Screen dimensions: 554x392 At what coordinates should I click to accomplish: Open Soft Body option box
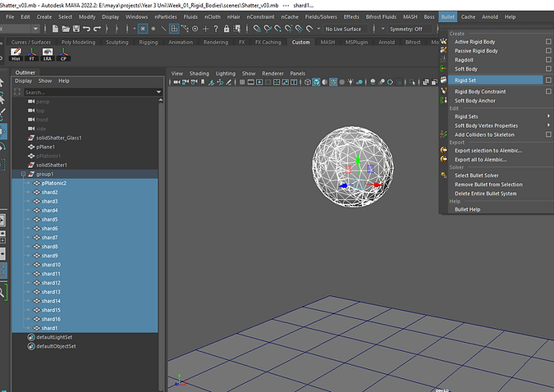pos(548,69)
